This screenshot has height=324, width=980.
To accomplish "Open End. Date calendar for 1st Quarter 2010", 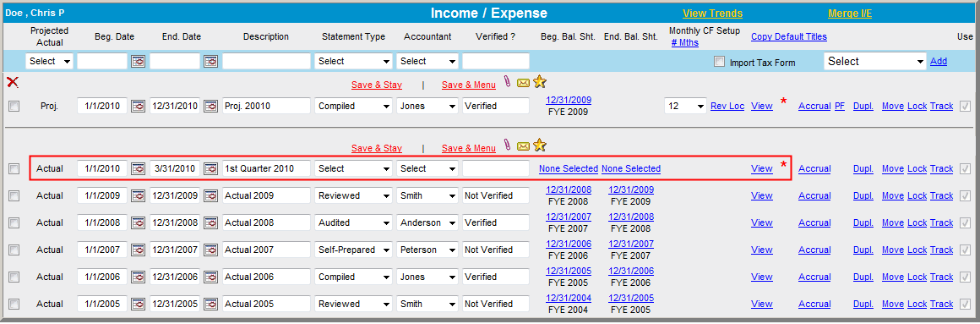I will pos(211,169).
